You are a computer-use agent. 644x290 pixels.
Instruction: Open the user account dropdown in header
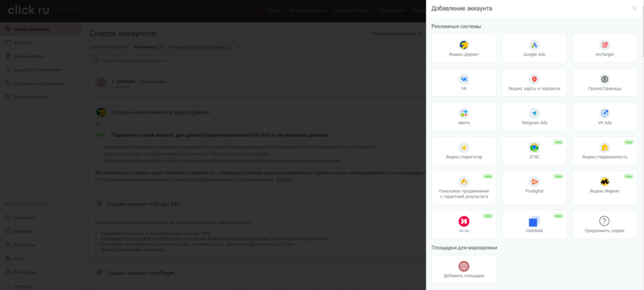click(72, 10)
